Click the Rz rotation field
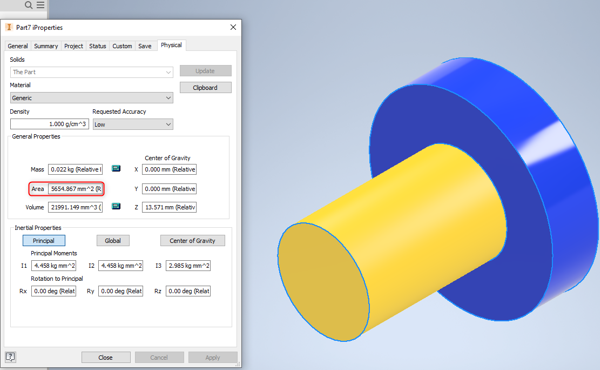This screenshot has height=370, width=600. (x=188, y=291)
